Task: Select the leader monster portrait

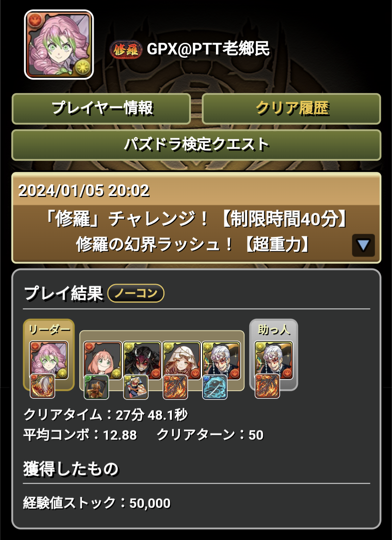Action: coord(49,360)
